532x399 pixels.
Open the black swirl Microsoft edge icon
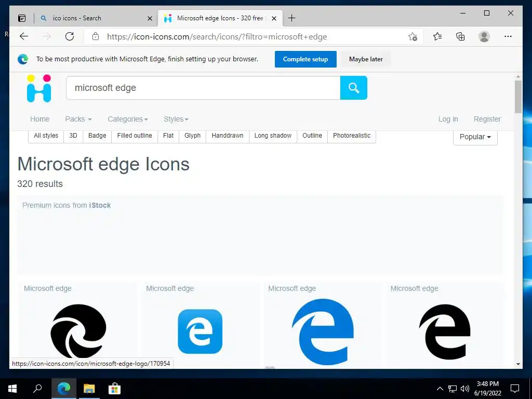[x=78, y=331]
